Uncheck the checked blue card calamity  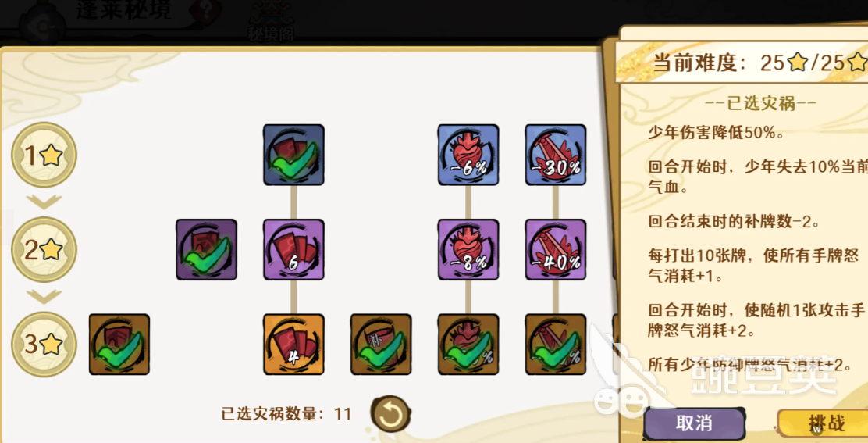click(293, 155)
